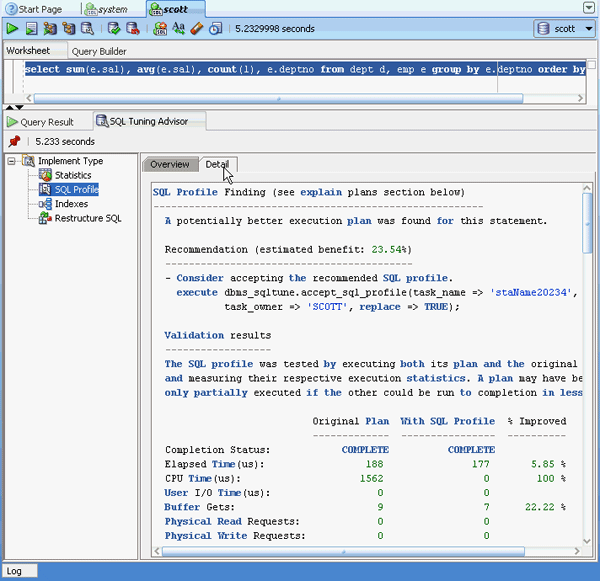This screenshot has width=600, height=581.
Task: Click the SQL Tuning Advisor toolbar icon
Action: (88, 29)
